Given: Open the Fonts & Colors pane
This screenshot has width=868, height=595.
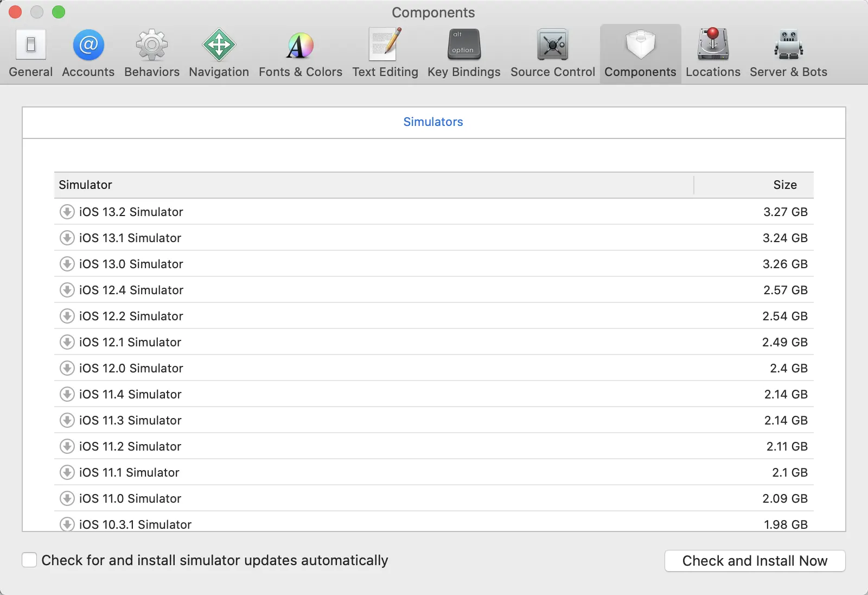Looking at the screenshot, I should point(301,54).
